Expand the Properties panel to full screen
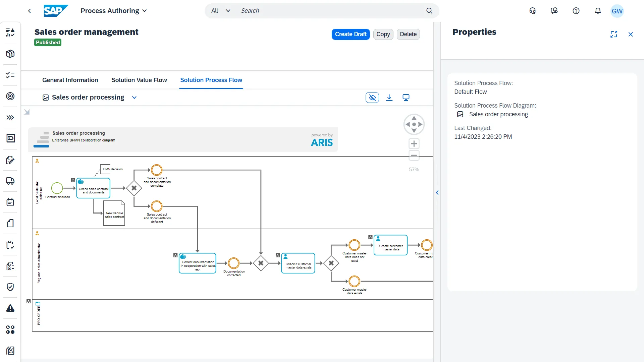The image size is (644, 362). [614, 34]
